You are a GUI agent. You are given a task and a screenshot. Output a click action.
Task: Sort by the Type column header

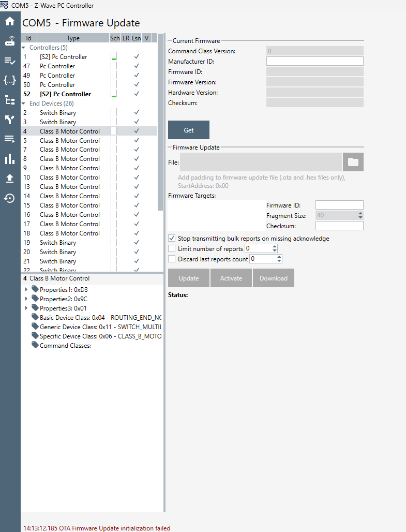(x=73, y=38)
